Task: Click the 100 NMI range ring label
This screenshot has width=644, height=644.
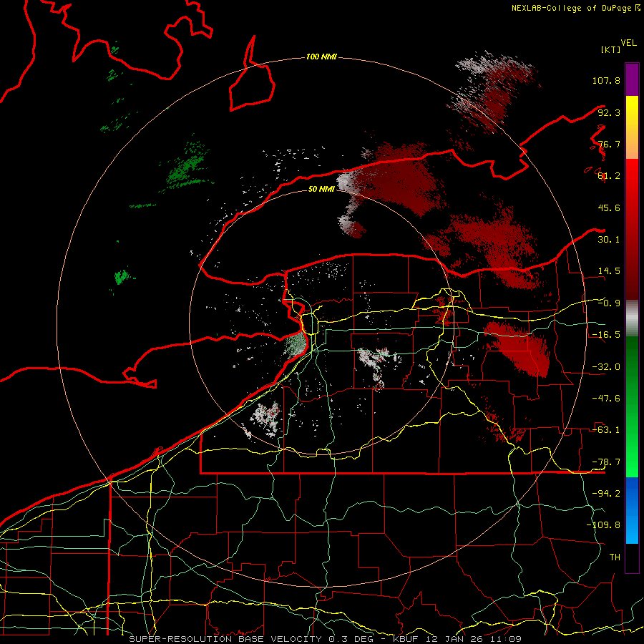Action: [321, 57]
